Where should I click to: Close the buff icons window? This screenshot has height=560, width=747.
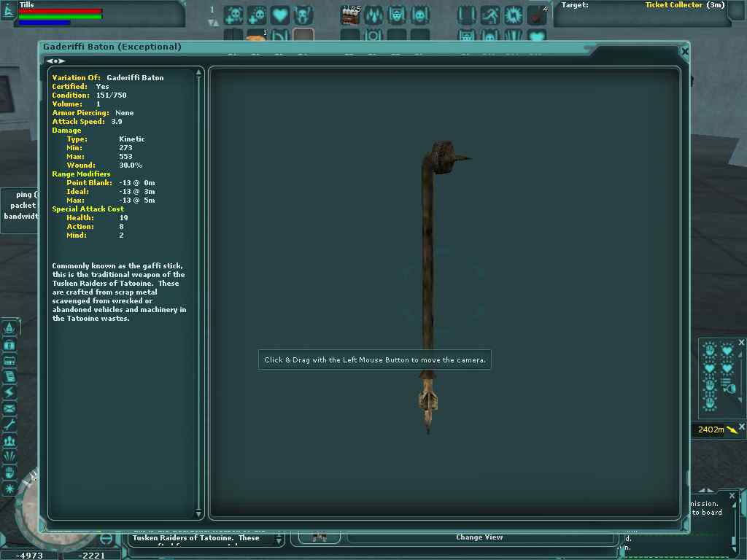pos(741,343)
